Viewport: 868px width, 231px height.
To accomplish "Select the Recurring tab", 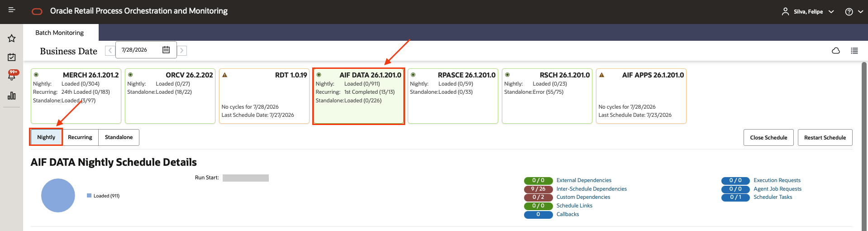I will pos(80,137).
